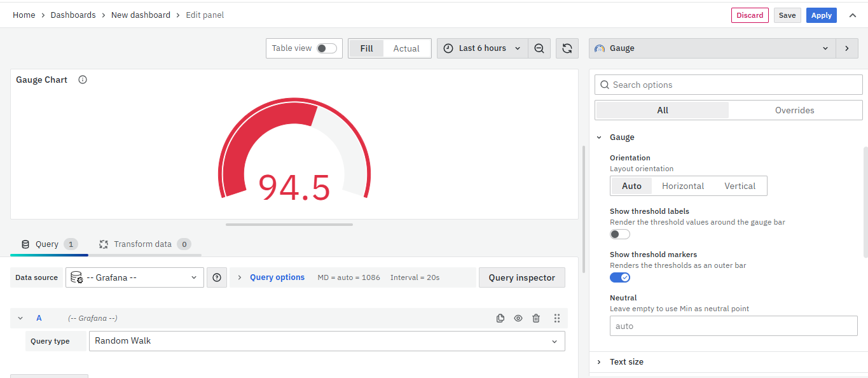The width and height of the screenshot is (868, 378).
Task: Open the Query inspector
Action: tap(521, 277)
